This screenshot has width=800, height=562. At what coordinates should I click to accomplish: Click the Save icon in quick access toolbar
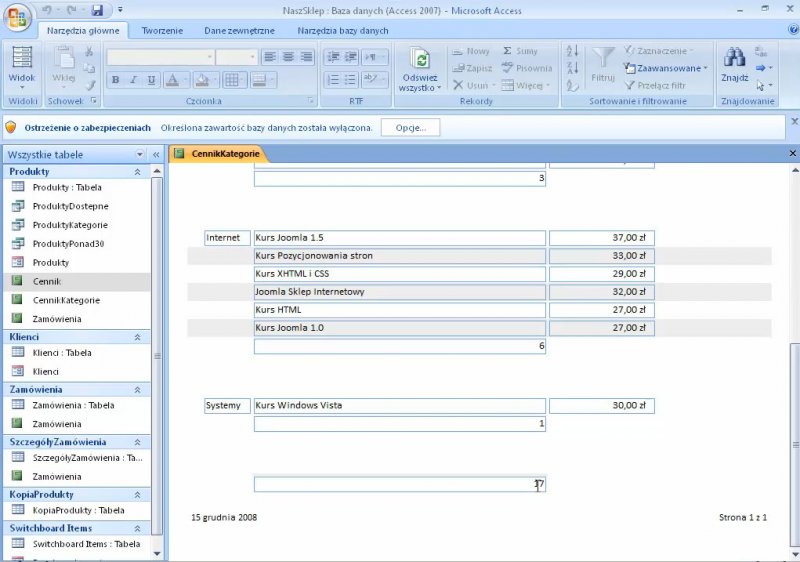97,11
